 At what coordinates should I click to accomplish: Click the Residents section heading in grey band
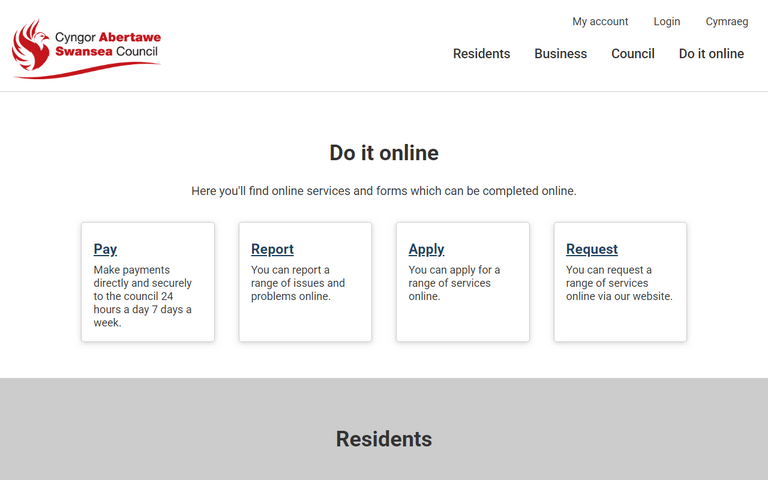point(384,439)
